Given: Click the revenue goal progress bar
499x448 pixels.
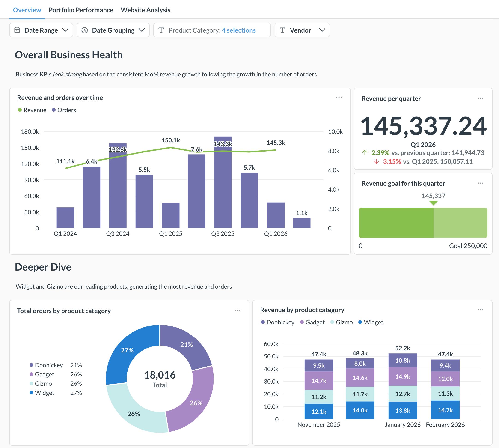Looking at the screenshot, I should tap(423, 223).
